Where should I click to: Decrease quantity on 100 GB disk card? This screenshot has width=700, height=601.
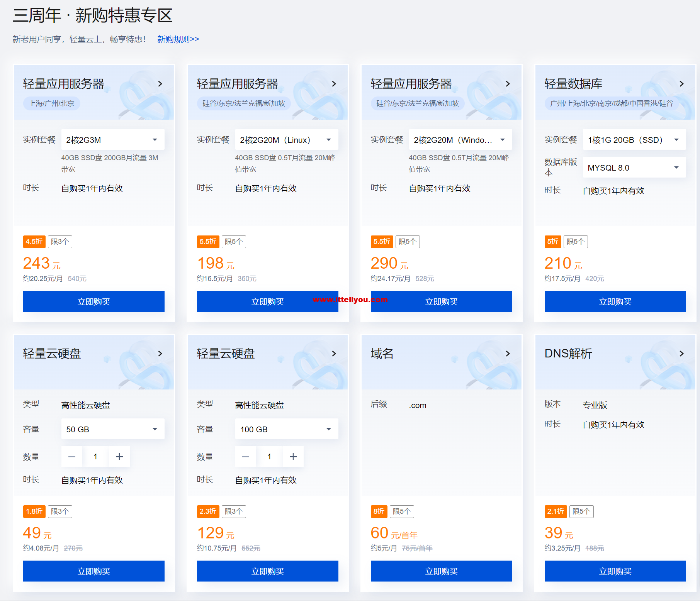(246, 457)
